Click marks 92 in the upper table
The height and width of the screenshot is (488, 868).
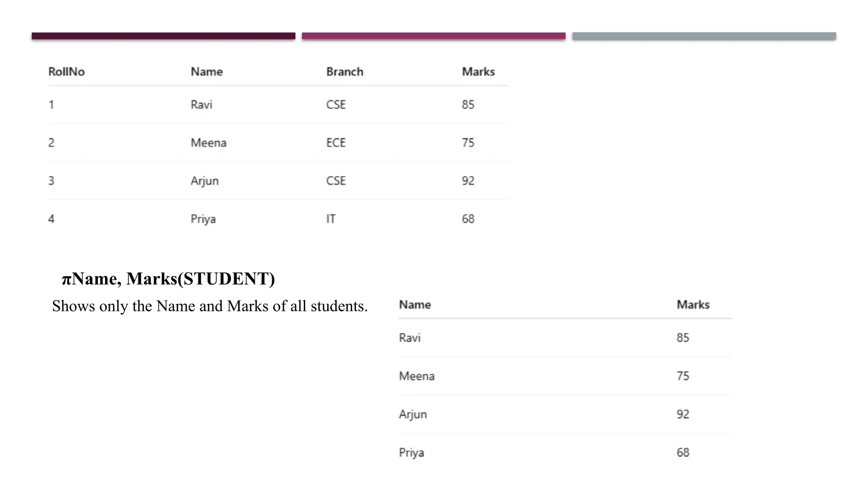tap(468, 181)
